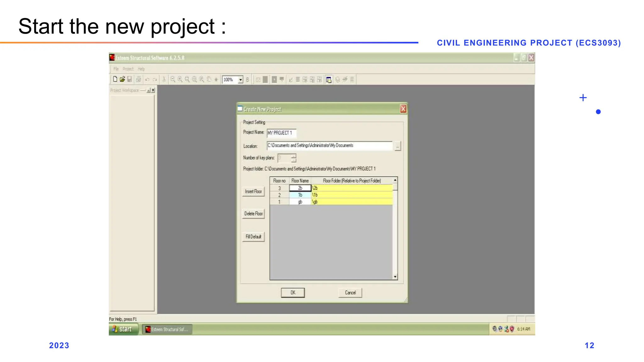Image resolution: width=644 pixels, height=362 pixels.
Task: Open the Help menu
Action: (141, 69)
